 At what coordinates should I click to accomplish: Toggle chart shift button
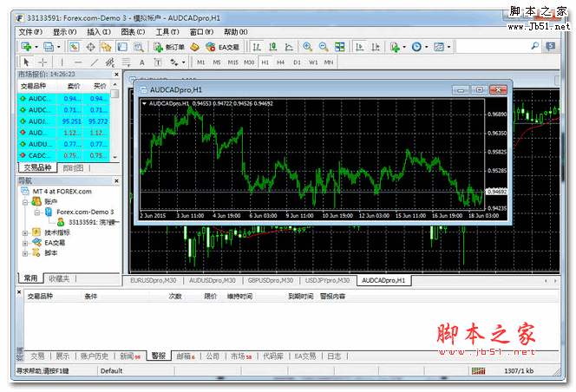(x=376, y=47)
